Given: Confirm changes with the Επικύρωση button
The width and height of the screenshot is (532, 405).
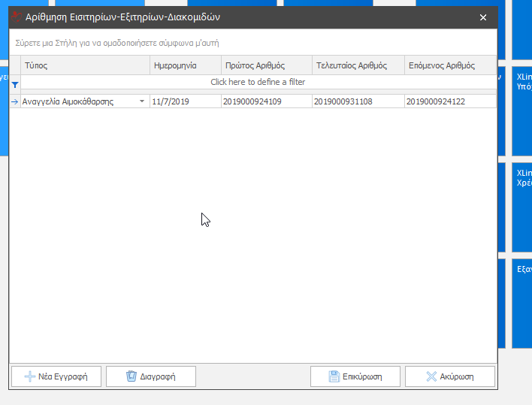Looking at the screenshot, I should [x=355, y=376].
